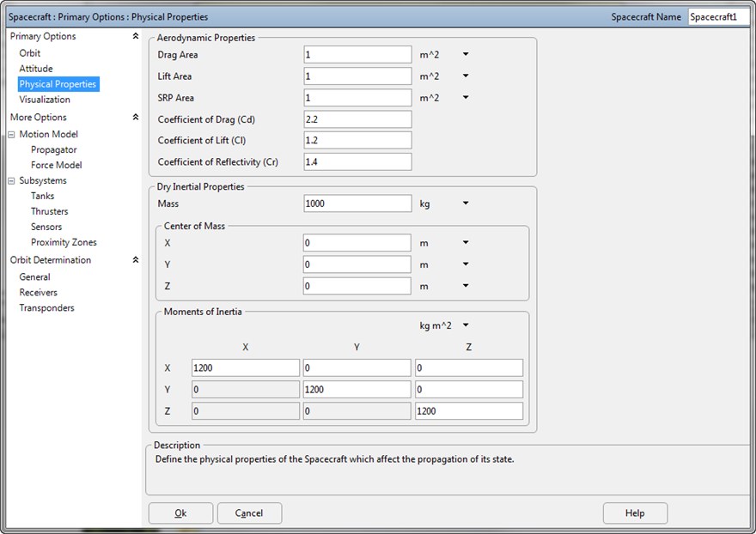The width and height of the screenshot is (756, 534).
Task: Open General orbit determination page
Action: pyautogui.click(x=34, y=276)
